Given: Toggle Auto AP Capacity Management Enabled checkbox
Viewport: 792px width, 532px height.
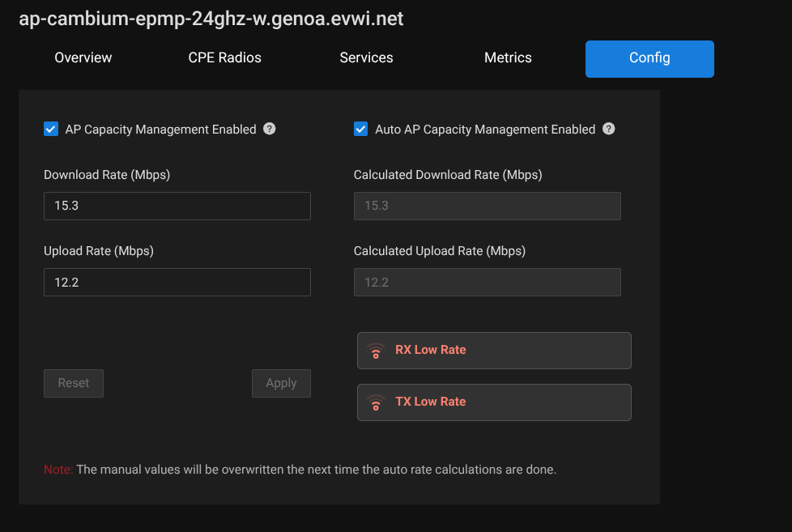Looking at the screenshot, I should (361, 129).
